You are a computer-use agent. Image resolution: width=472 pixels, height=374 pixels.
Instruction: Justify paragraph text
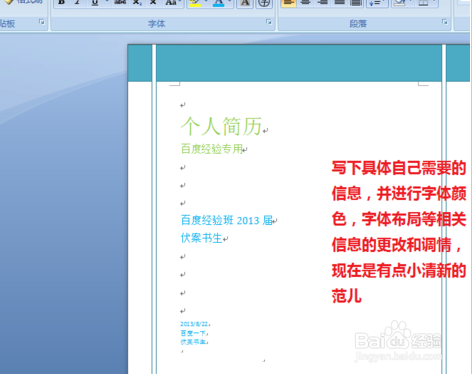339,3
